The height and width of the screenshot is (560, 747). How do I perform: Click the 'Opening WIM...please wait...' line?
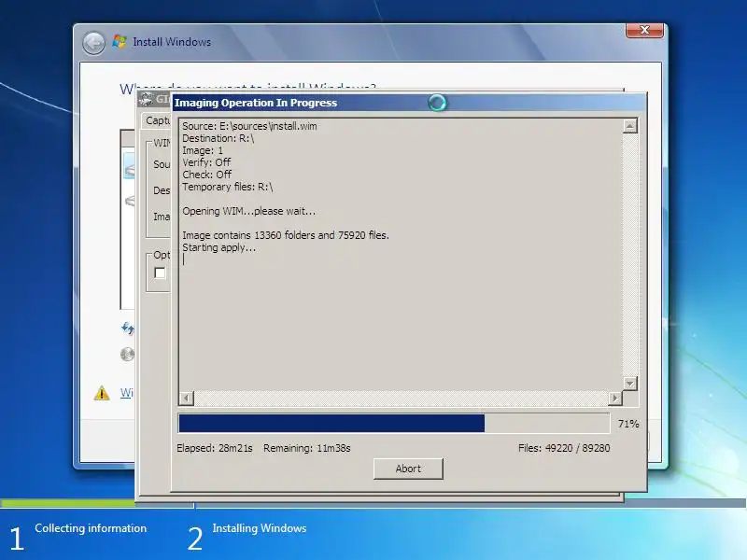[x=248, y=211]
